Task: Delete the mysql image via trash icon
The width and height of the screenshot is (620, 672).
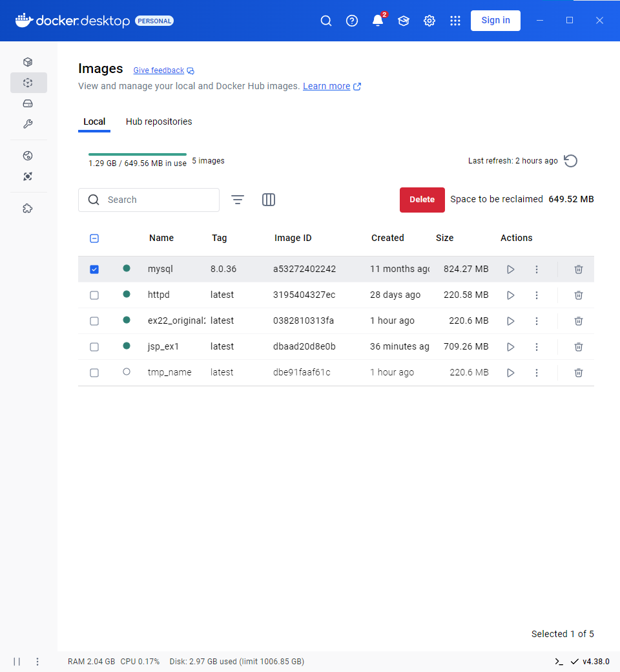Action: [x=579, y=269]
